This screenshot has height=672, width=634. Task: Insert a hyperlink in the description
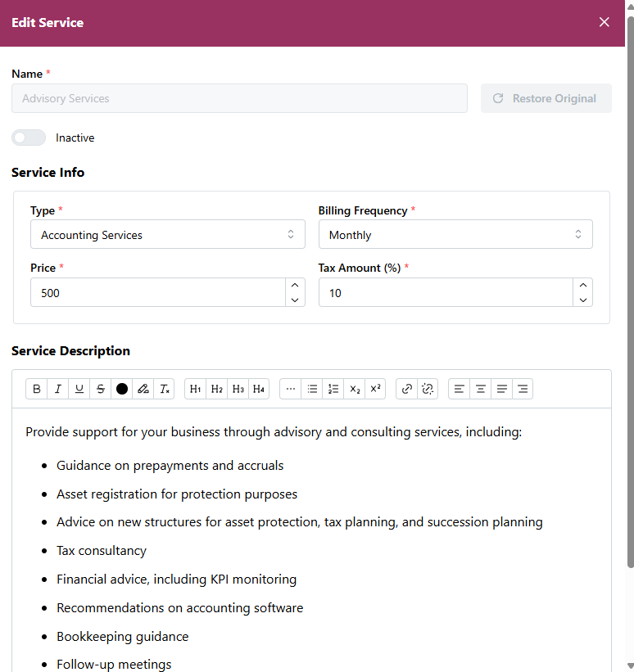[407, 389]
